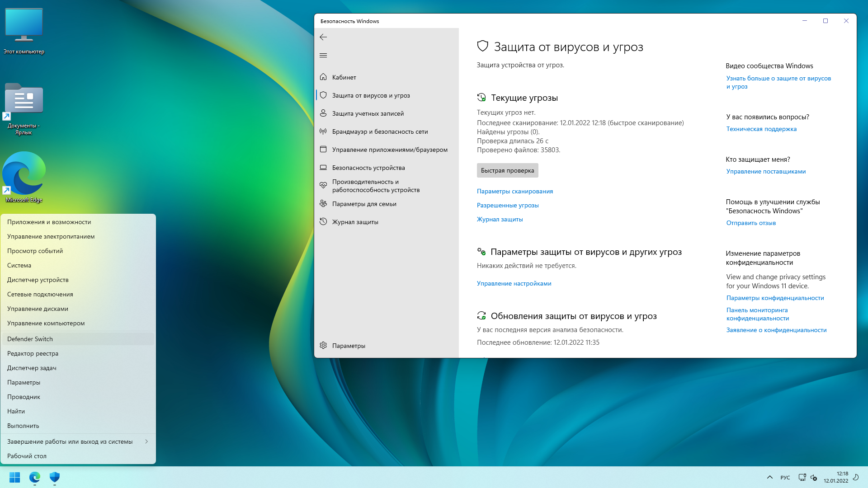Open Узнать больше о защите от вирусов link
This screenshot has width=868, height=488.
tap(778, 82)
